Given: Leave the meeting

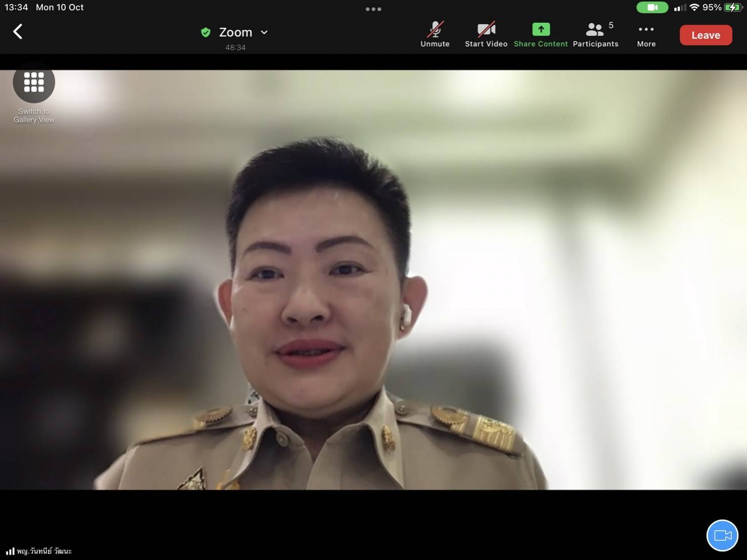Looking at the screenshot, I should click(706, 35).
